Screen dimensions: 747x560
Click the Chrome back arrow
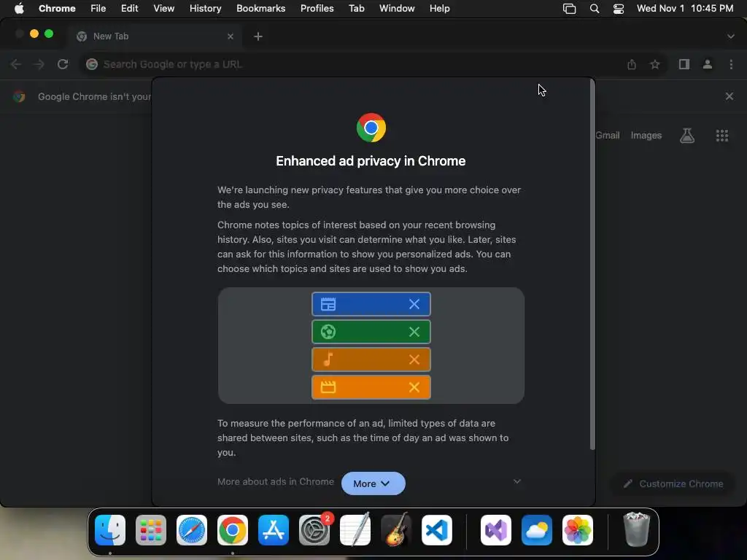point(16,64)
